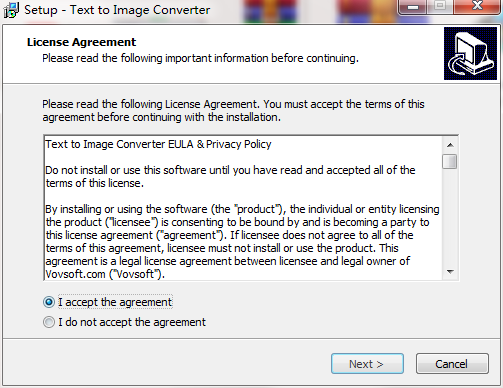Image resolution: width=503 pixels, height=388 pixels.
Task: Click the paragraph starting Do not install
Action: [230, 177]
